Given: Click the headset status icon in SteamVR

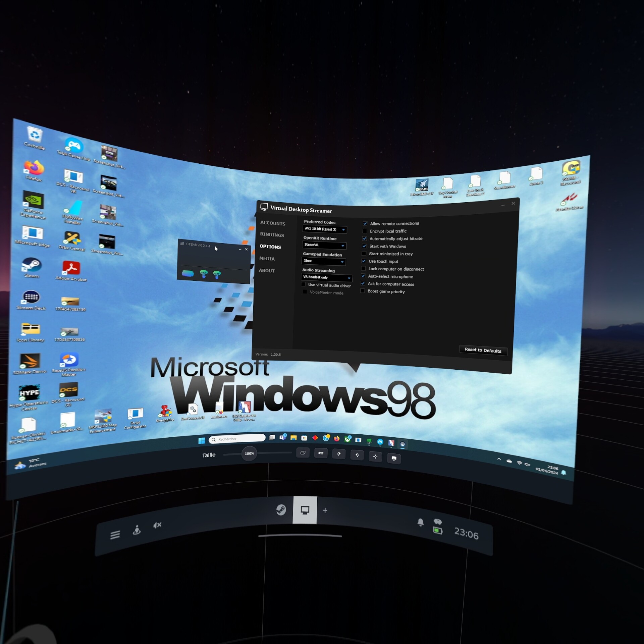Looking at the screenshot, I should click(187, 273).
